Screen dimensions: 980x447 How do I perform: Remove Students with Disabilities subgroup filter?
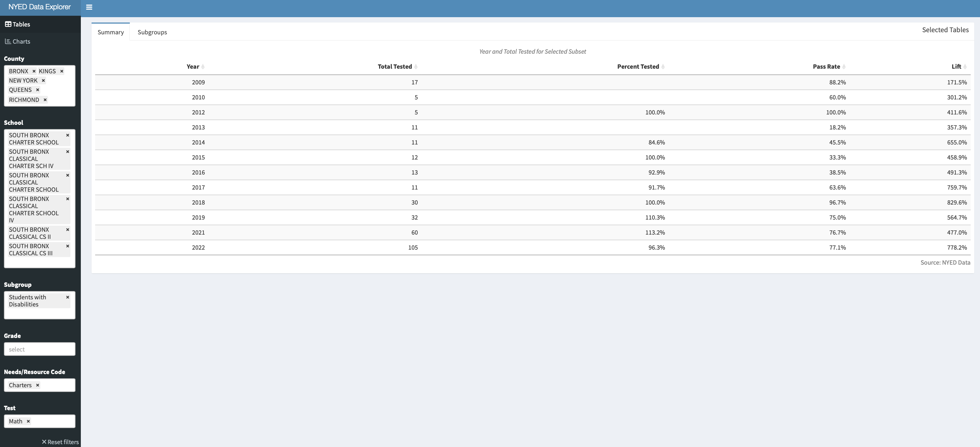67,297
